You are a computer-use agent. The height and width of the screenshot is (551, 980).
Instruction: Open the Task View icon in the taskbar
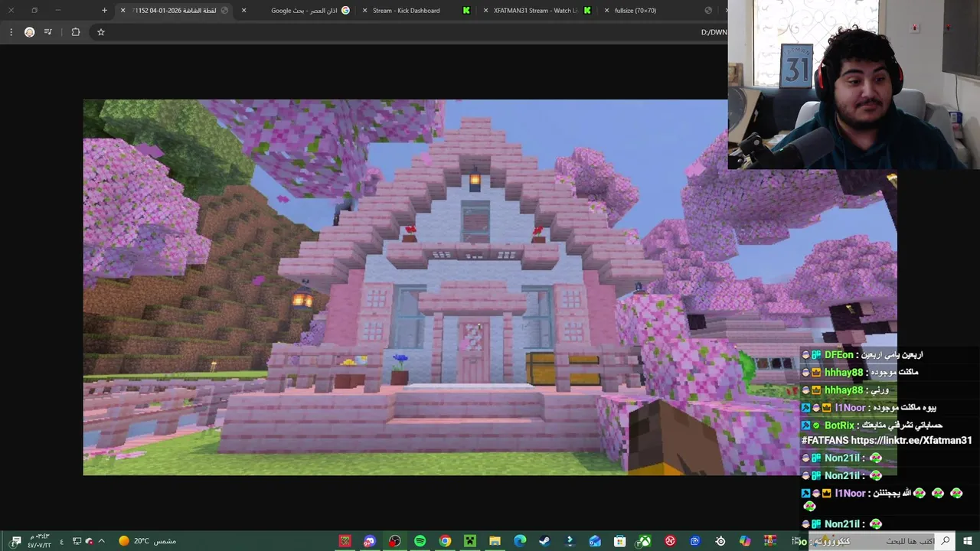click(795, 541)
